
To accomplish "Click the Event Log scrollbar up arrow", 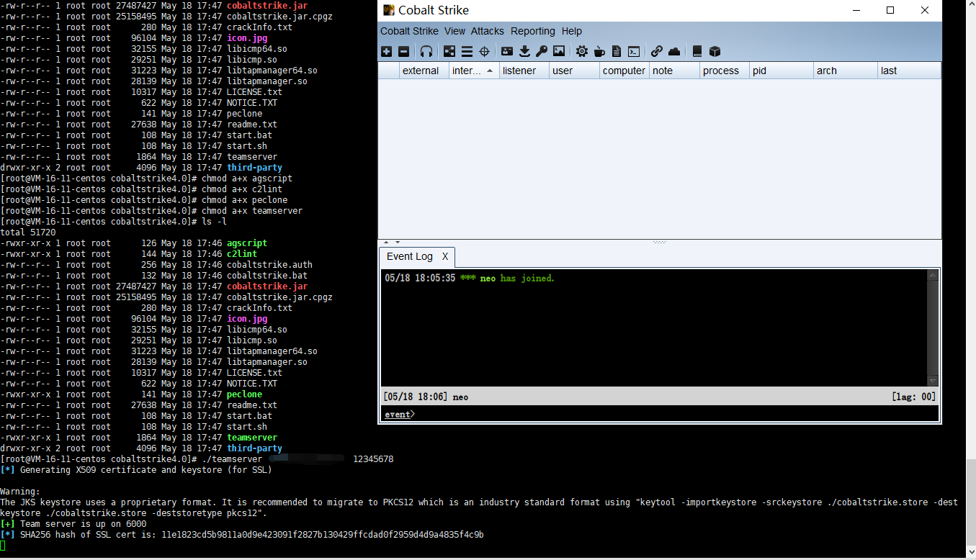I will [933, 275].
